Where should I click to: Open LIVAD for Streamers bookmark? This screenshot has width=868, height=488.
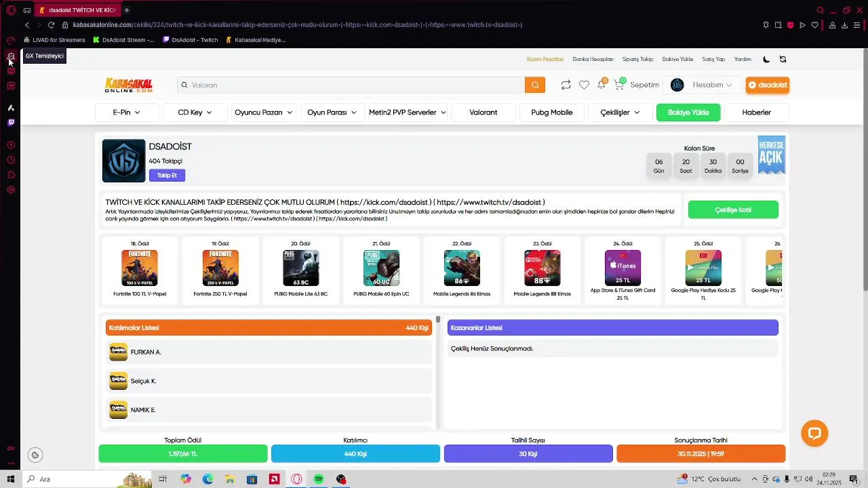[x=54, y=40]
